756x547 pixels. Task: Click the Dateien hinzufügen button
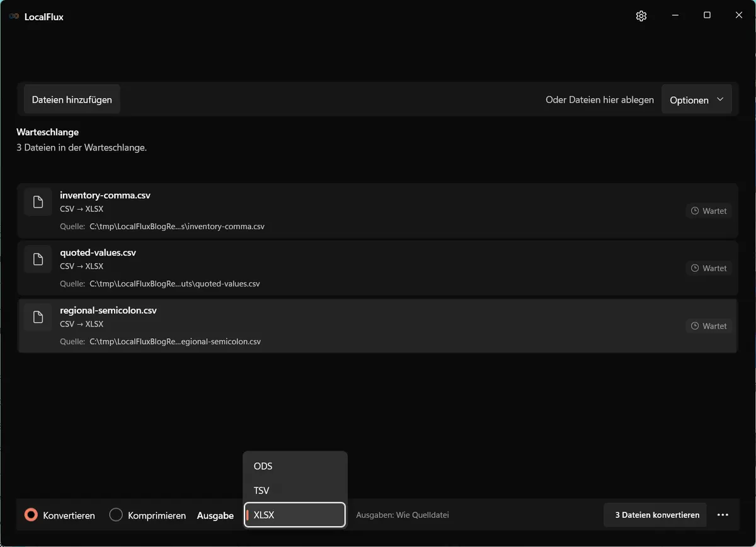pos(72,99)
